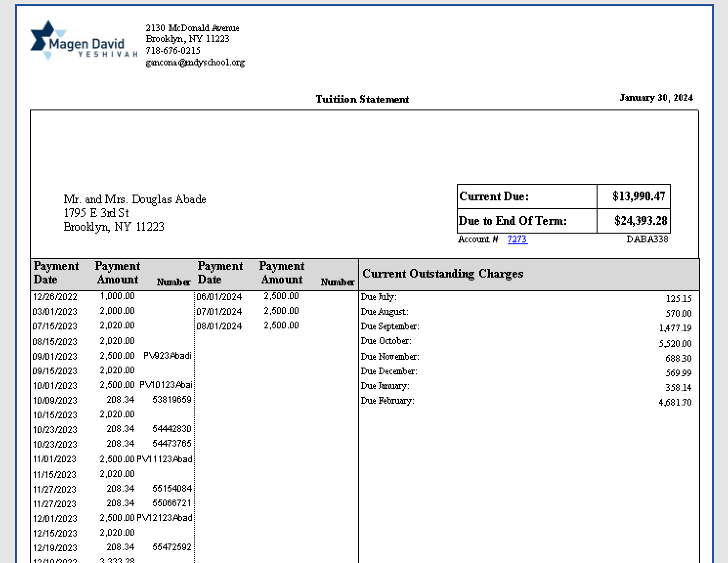Select payment number 54473765
The height and width of the screenshot is (563, 728).
[172, 443]
